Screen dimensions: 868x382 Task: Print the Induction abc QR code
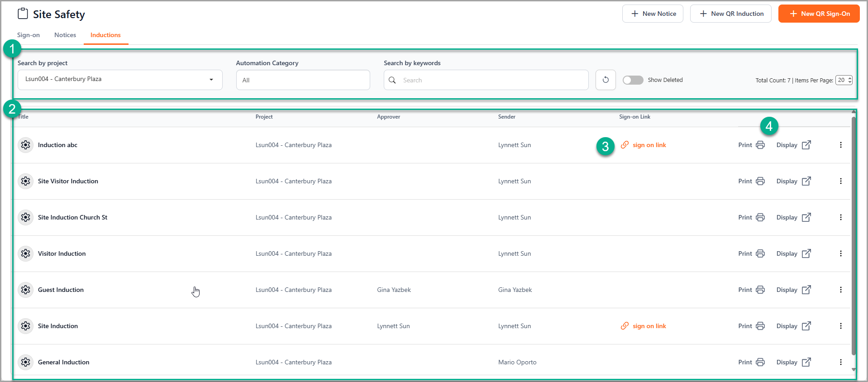751,145
